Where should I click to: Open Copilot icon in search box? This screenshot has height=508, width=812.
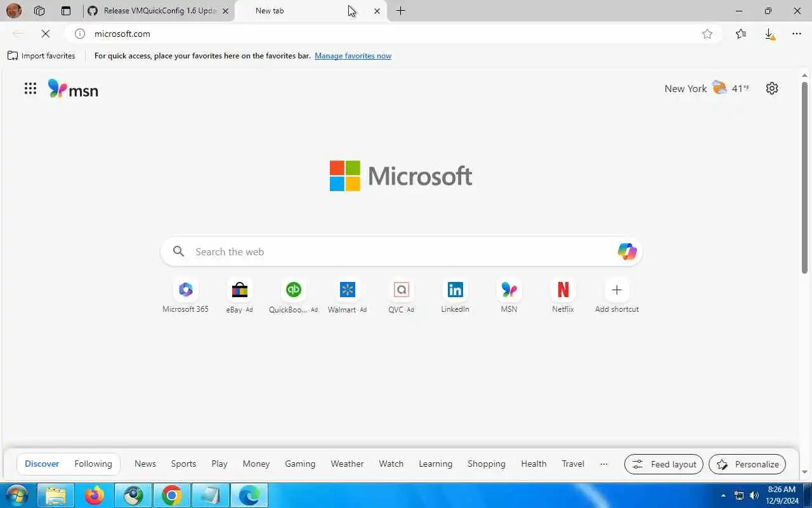click(627, 251)
